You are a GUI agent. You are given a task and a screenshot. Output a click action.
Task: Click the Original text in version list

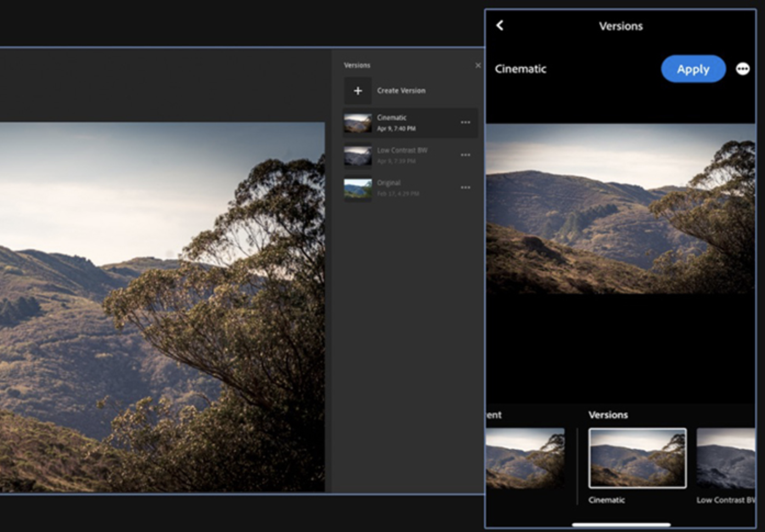point(389,183)
